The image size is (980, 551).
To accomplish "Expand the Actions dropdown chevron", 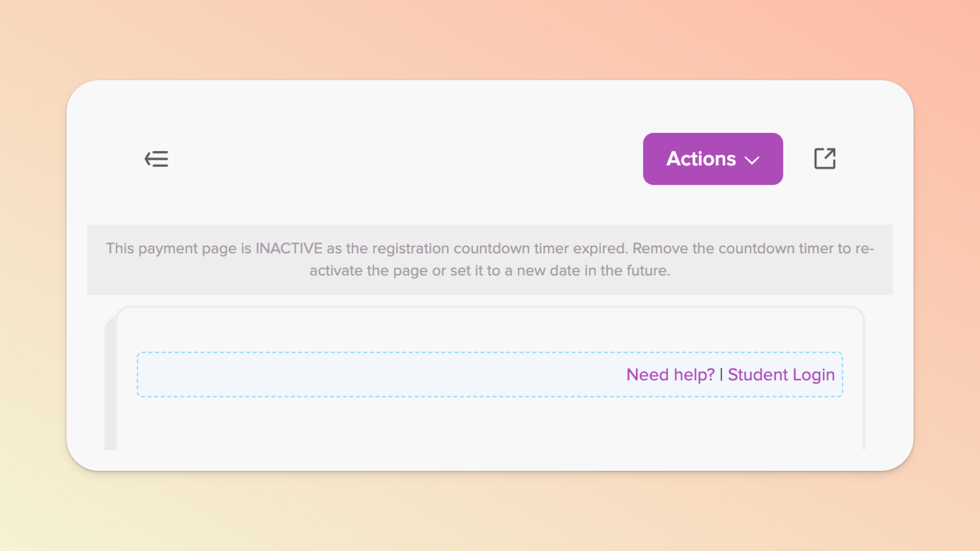I will (752, 160).
